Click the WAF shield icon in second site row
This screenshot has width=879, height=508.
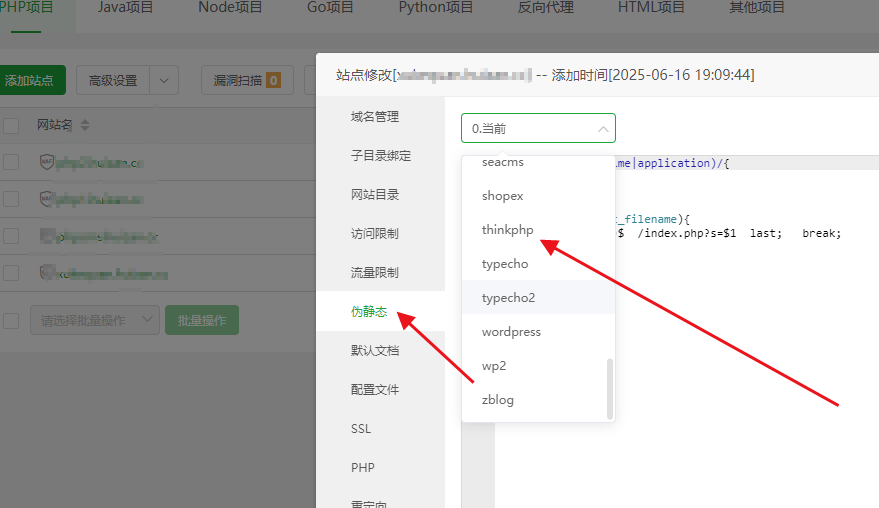click(46, 199)
